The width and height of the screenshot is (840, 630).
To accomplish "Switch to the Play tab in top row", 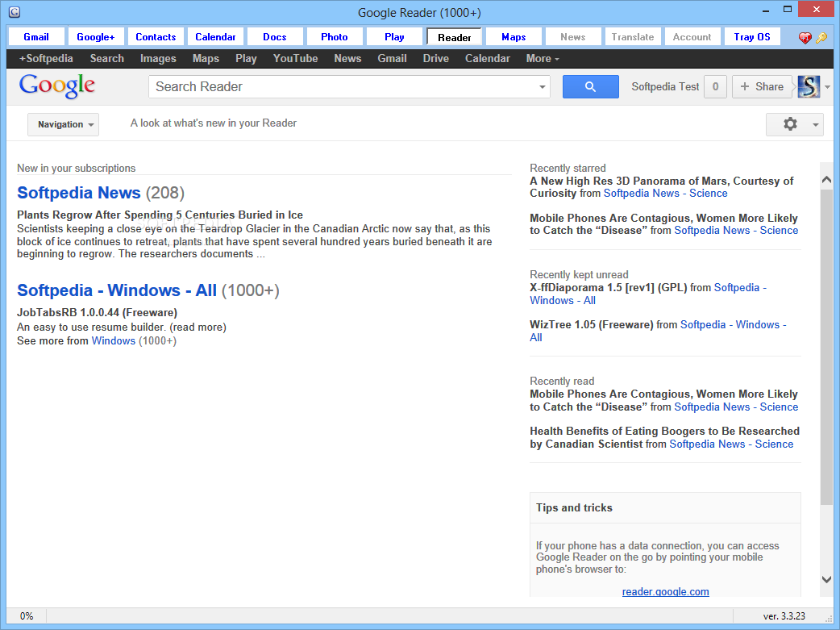I will (394, 37).
